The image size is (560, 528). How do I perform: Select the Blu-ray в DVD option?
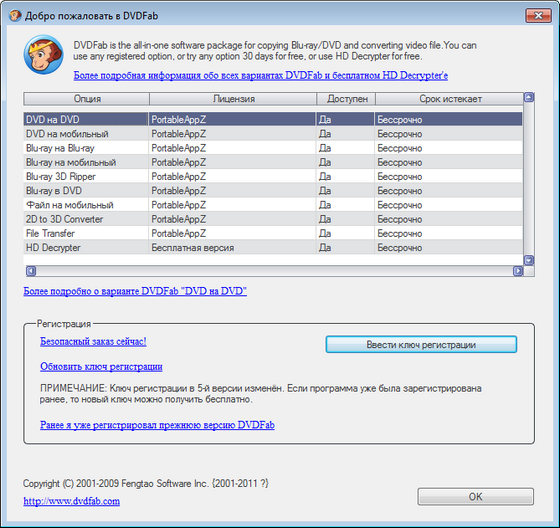273,191
